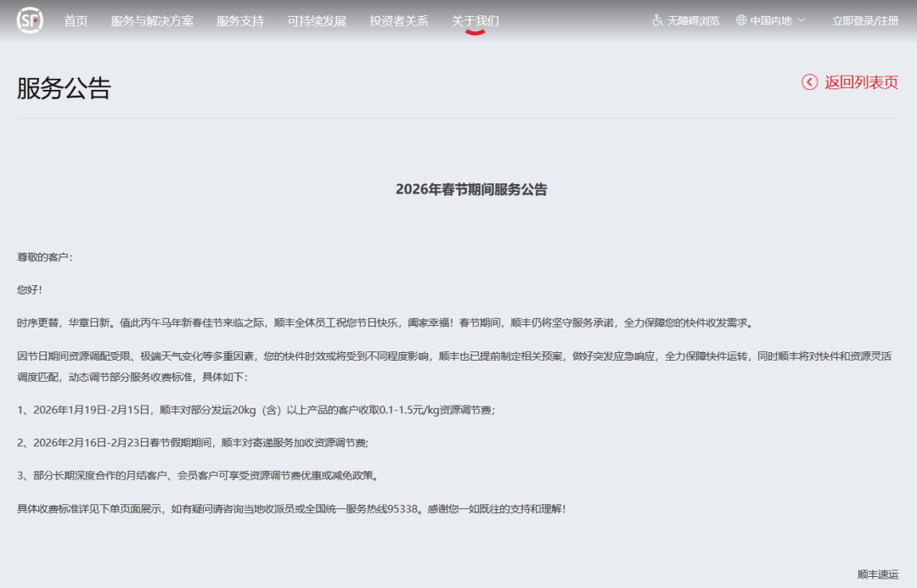Go to the 首页 tab

point(76,20)
